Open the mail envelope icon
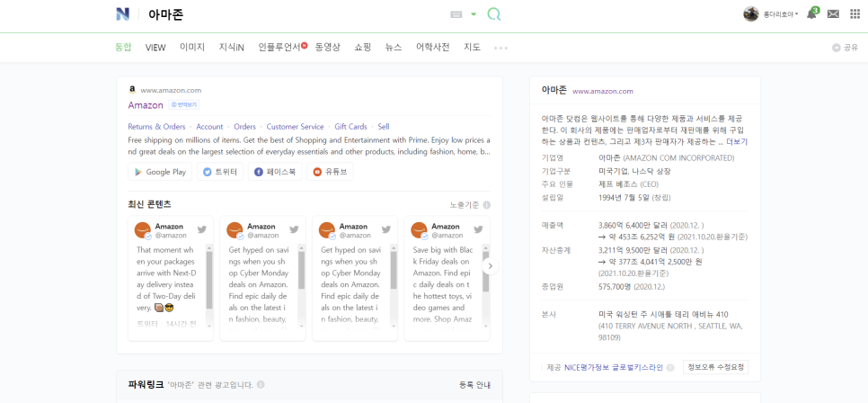The width and height of the screenshot is (868, 403). (x=833, y=14)
